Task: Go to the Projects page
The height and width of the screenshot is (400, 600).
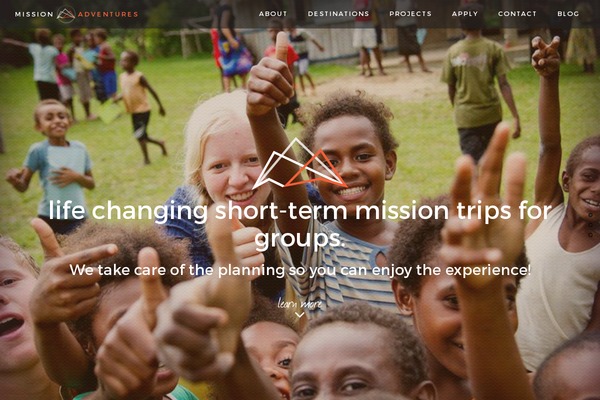Action: pyautogui.click(x=410, y=14)
